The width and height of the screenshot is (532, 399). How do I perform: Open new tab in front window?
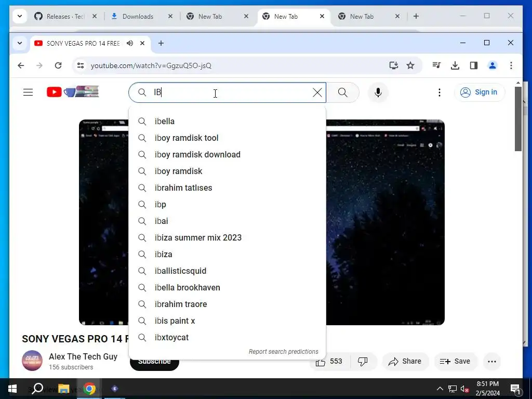(161, 44)
